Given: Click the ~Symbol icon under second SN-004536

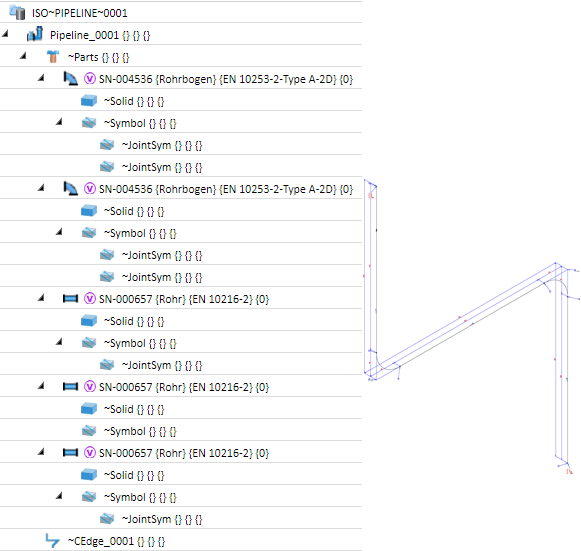Looking at the screenshot, I should (x=89, y=233).
